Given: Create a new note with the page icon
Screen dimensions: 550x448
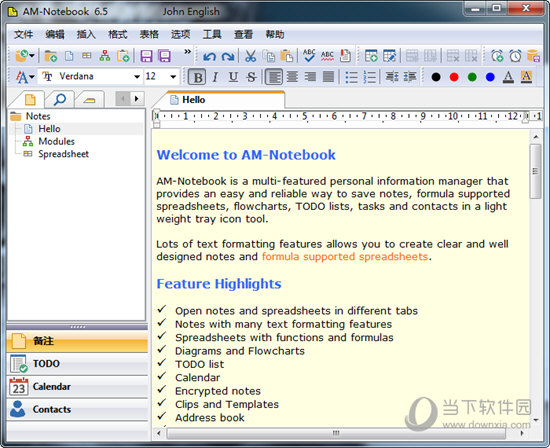Looking at the screenshot, I should 69,56.
